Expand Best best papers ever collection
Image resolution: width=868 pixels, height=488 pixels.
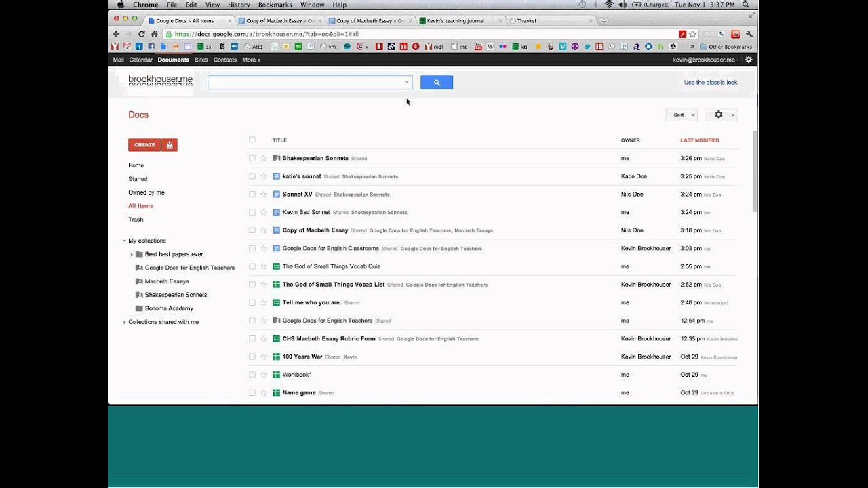point(132,254)
